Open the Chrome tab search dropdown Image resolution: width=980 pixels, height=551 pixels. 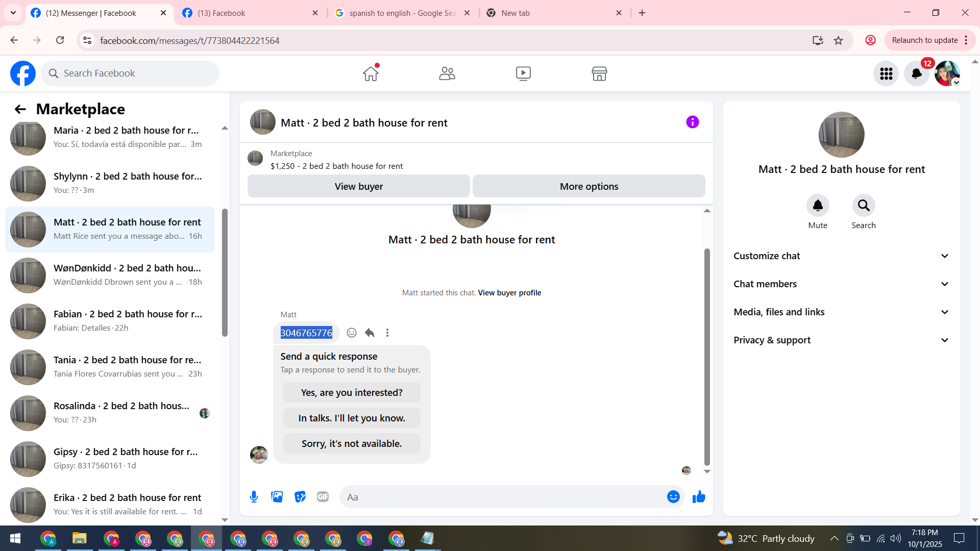click(13, 13)
